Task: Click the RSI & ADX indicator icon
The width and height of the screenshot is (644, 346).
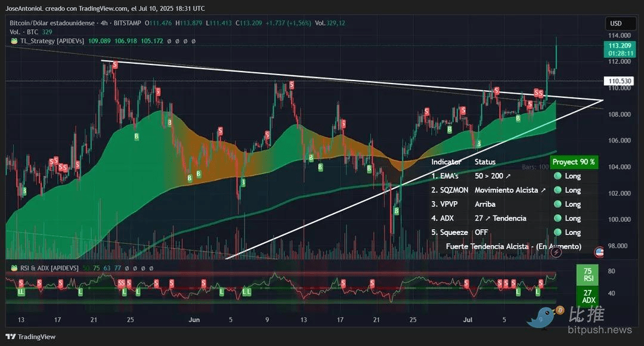Action: [14, 268]
